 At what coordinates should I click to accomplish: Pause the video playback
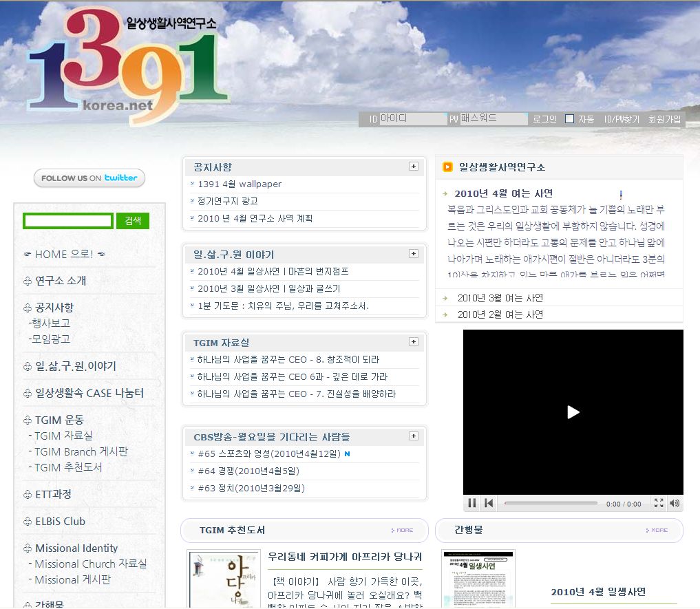tap(471, 503)
